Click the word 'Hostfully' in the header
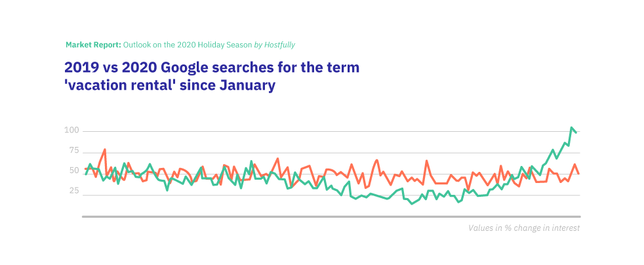Image resolution: width=644 pixels, height=265 pixels. [x=279, y=45]
